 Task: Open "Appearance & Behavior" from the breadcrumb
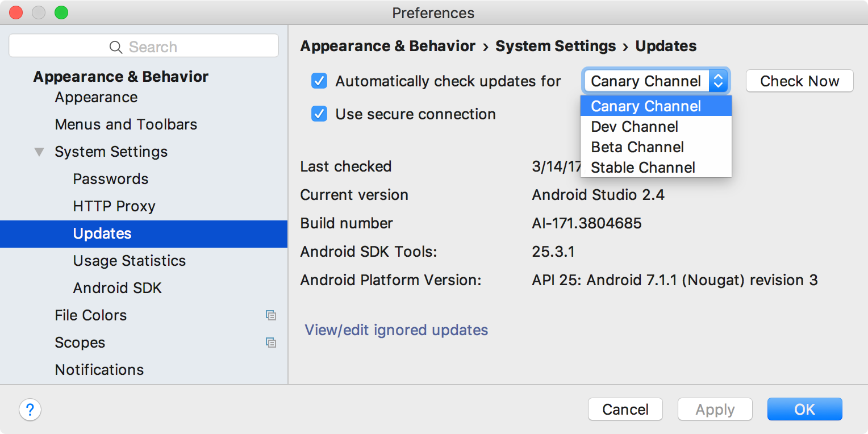[388, 46]
